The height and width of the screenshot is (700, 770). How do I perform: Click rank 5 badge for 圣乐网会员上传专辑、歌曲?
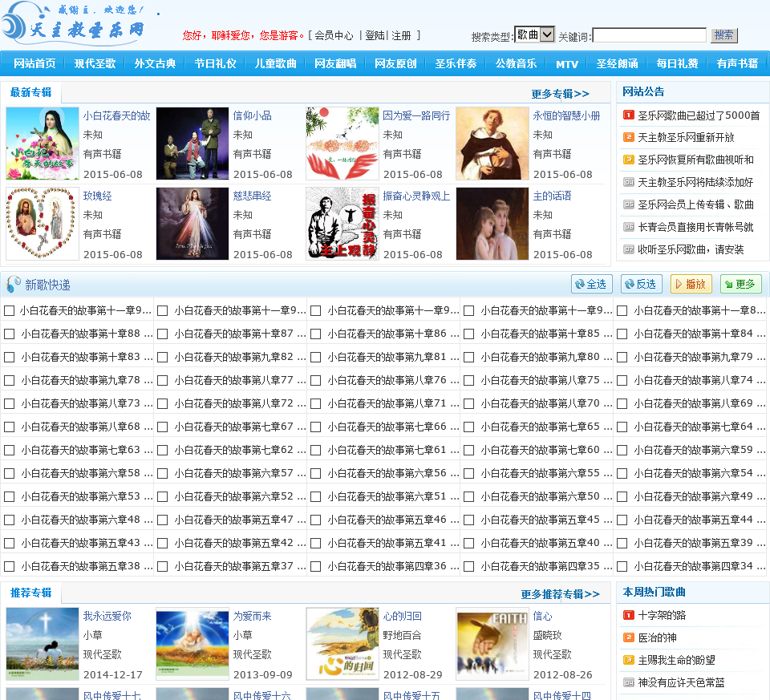tap(629, 204)
